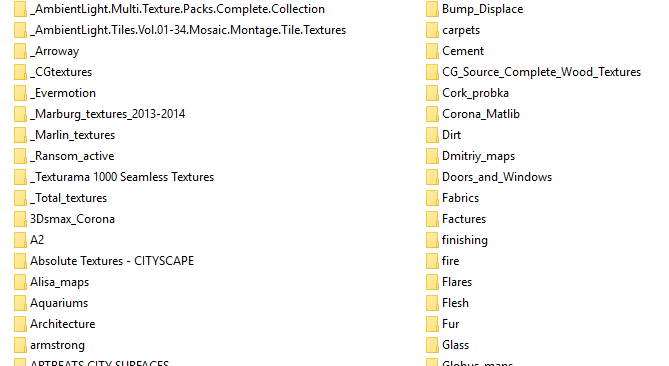The width and height of the screenshot is (669, 366).
Task: Click the folder icon beside A2
Action: (x=20, y=240)
